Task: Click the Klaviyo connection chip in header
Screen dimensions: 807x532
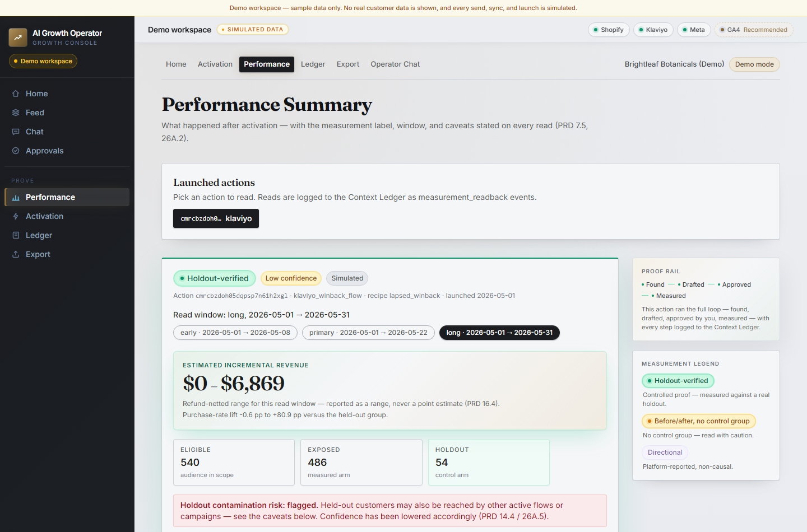Action: (653, 30)
